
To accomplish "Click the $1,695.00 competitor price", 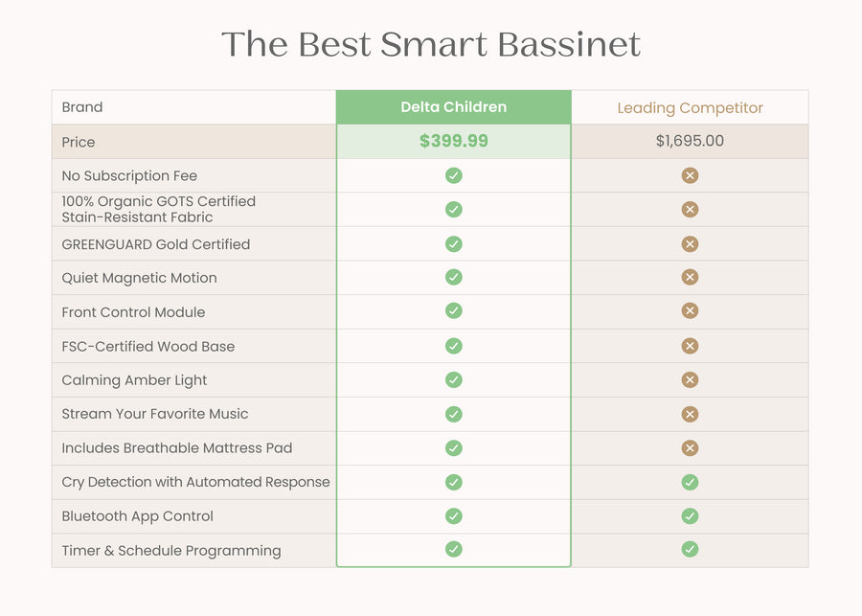I will point(690,141).
